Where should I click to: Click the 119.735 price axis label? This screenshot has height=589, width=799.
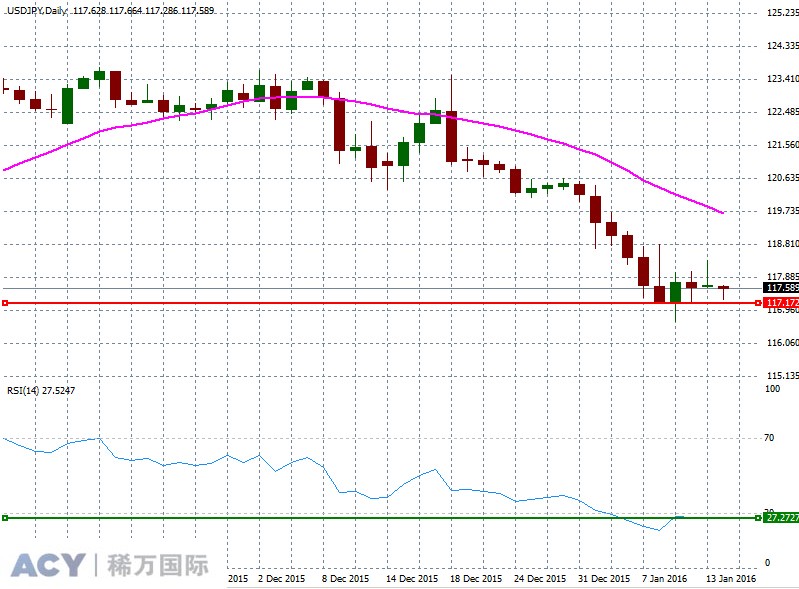tap(783, 210)
